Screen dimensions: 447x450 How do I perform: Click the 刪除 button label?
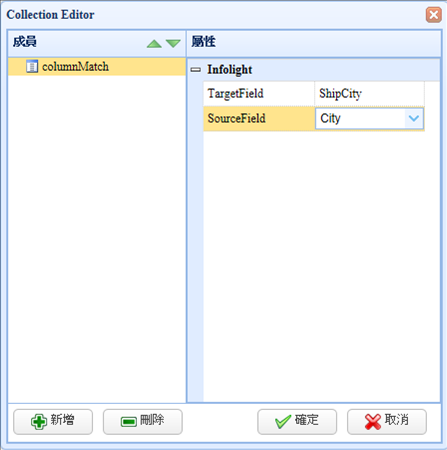[152, 420]
